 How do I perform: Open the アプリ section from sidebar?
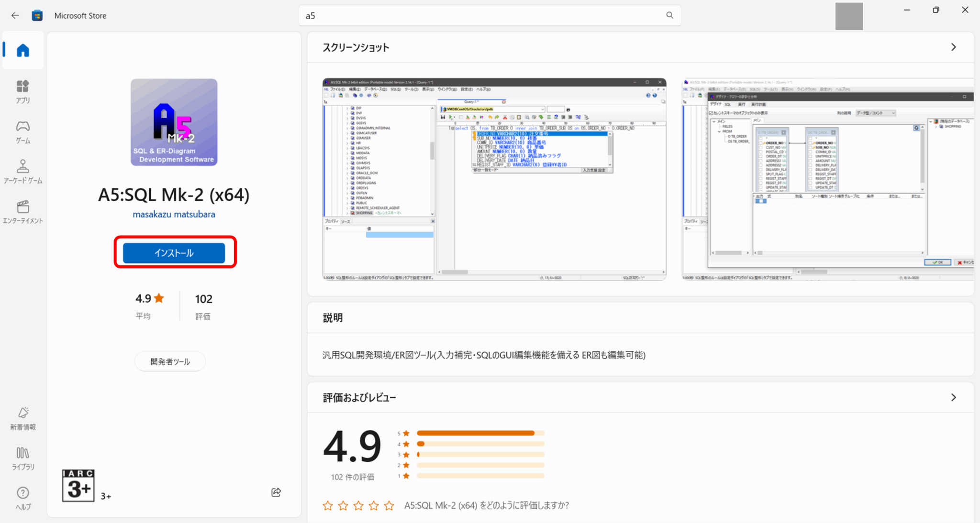click(x=22, y=92)
